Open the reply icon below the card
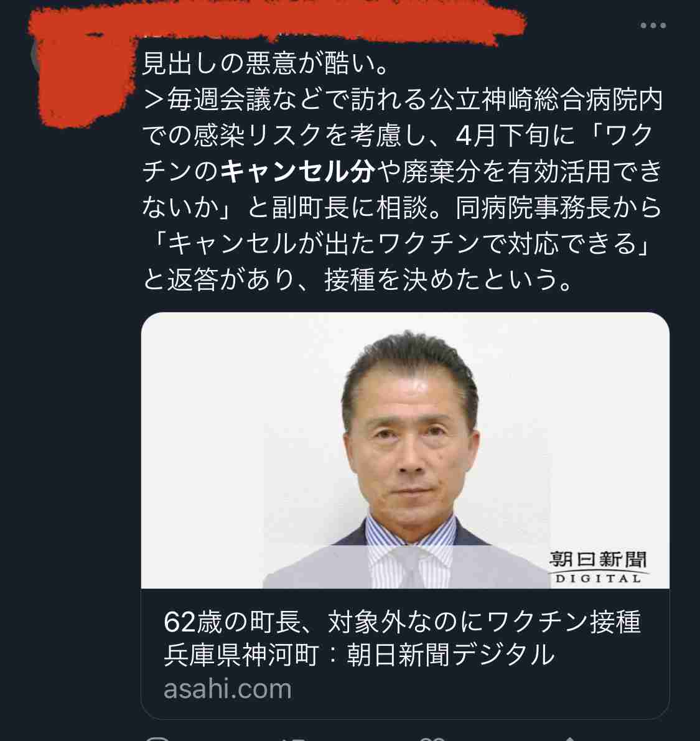 pos(157,738)
